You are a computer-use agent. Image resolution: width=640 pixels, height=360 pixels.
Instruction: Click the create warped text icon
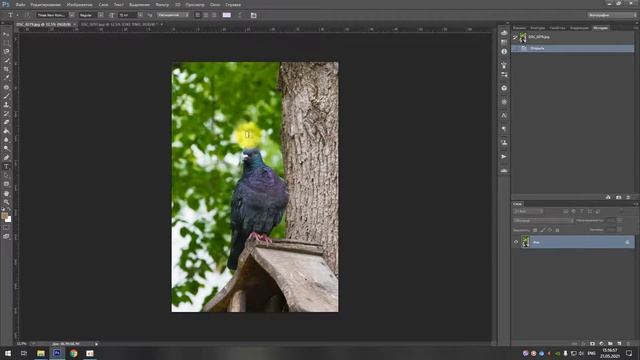point(240,15)
